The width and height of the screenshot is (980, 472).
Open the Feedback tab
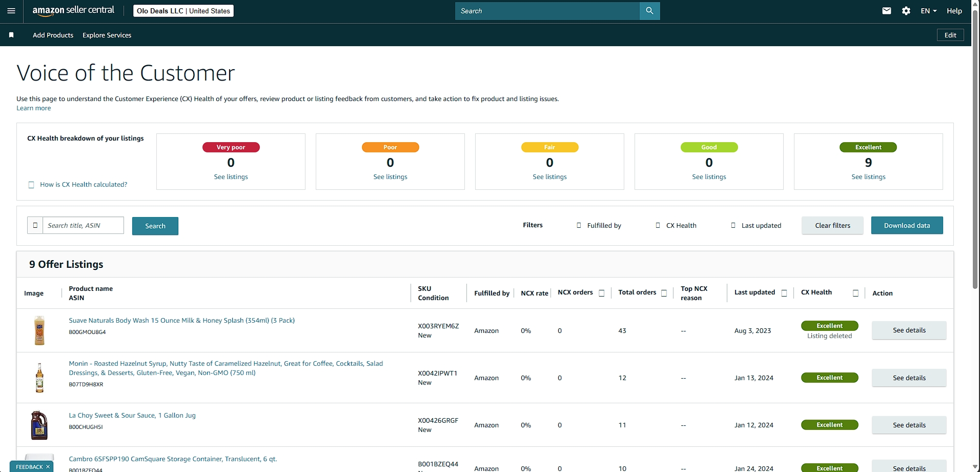(29, 467)
